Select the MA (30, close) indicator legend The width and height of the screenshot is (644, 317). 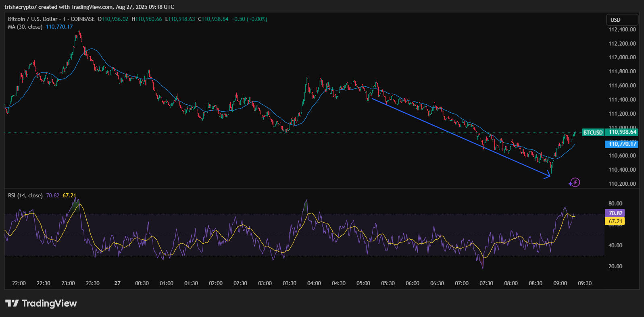(x=25, y=27)
